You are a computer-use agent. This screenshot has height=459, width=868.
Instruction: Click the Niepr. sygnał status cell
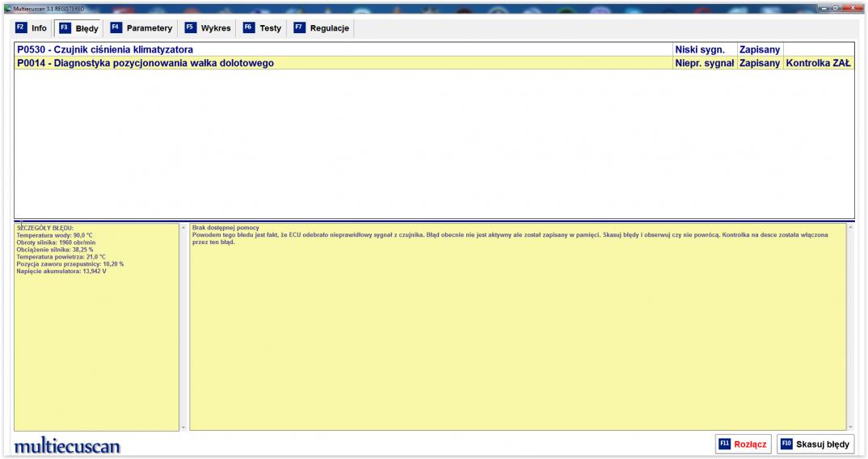coord(705,62)
